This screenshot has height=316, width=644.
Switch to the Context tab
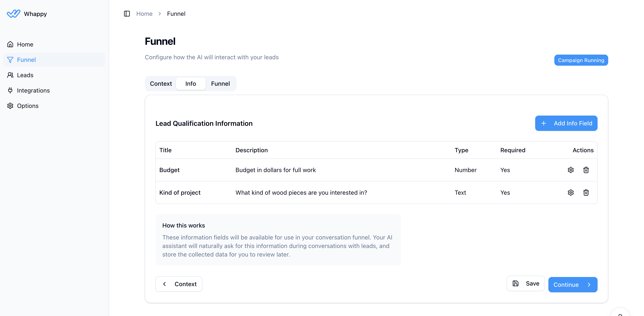point(161,84)
